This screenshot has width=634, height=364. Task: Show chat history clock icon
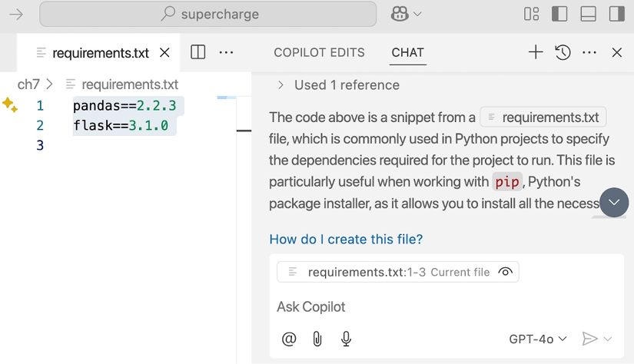tap(563, 52)
